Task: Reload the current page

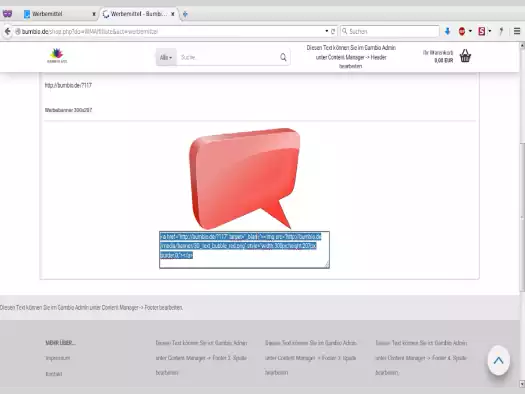Action: (x=333, y=31)
